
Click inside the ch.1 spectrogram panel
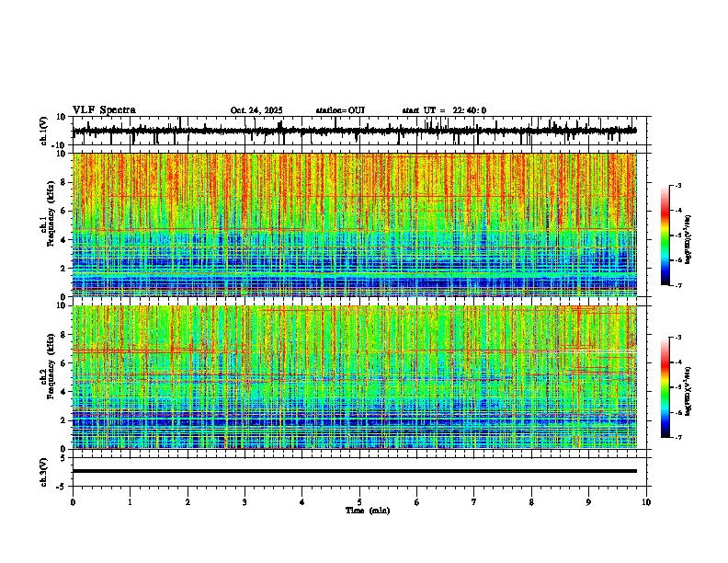355,224
